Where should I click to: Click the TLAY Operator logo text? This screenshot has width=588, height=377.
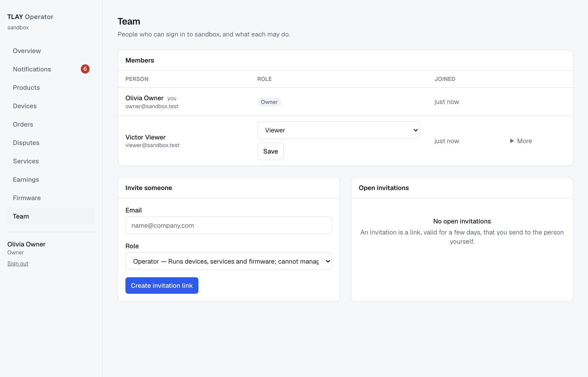coord(30,17)
